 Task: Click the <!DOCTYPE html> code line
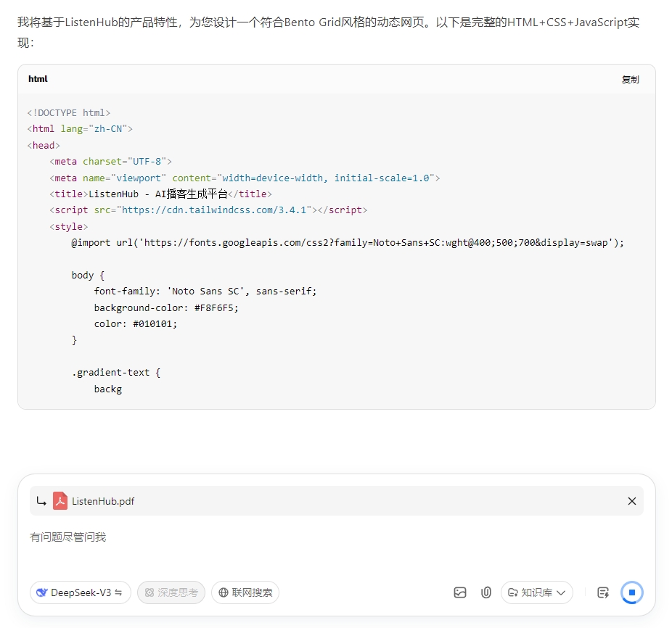(68, 112)
